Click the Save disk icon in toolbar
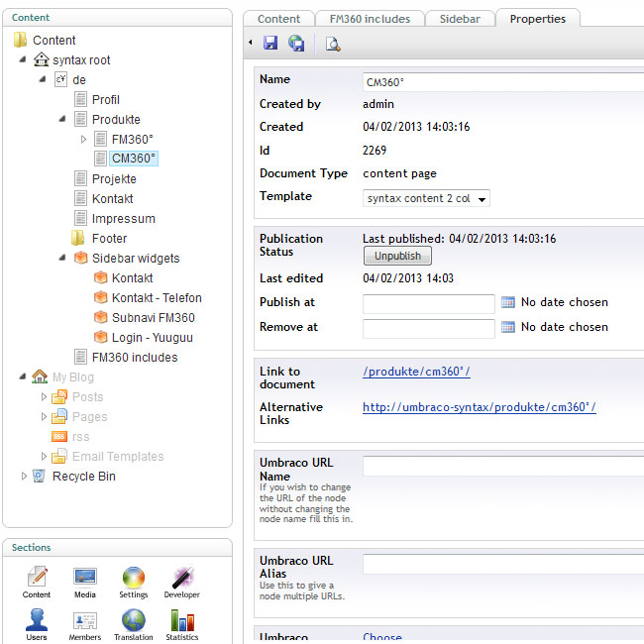The width and height of the screenshot is (644, 644). click(270, 44)
